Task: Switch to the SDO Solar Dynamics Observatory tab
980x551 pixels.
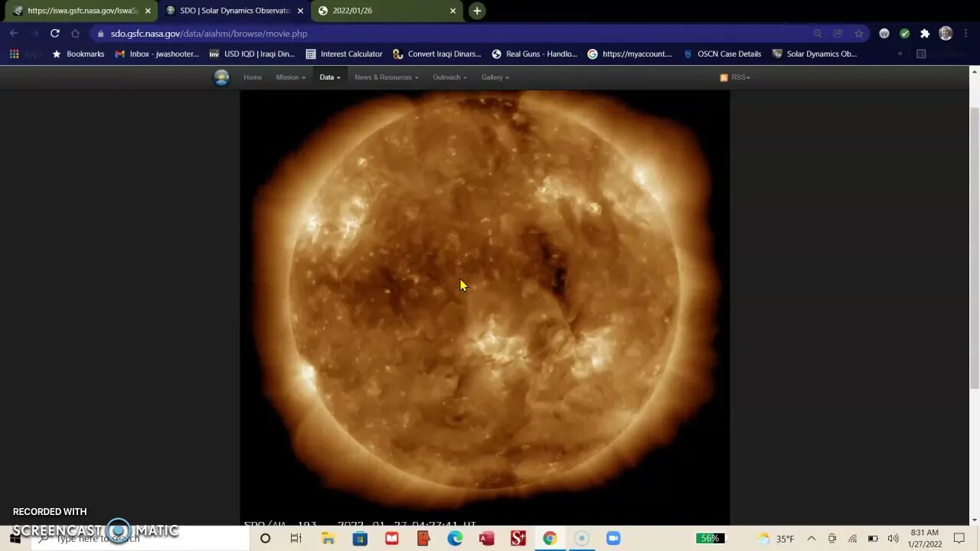Action: [x=234, y=11]
